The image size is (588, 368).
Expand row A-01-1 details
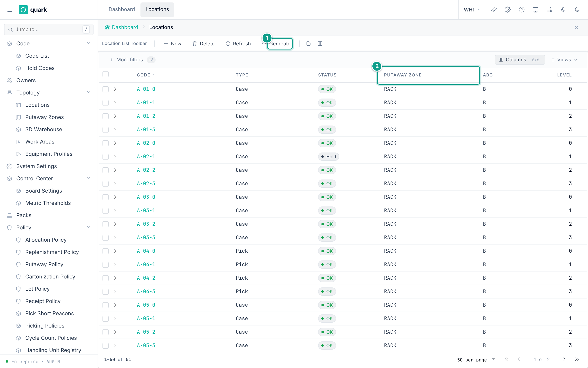115,103
